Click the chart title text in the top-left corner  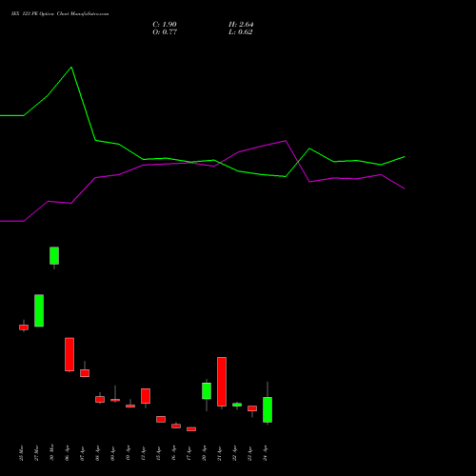pyautogui.click(x=60, y=14)
